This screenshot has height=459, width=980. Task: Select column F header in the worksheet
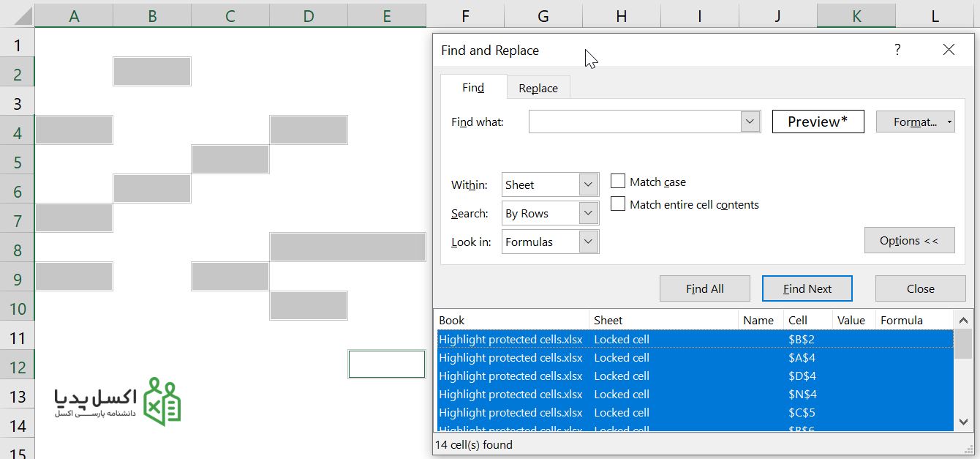[465, 15]
